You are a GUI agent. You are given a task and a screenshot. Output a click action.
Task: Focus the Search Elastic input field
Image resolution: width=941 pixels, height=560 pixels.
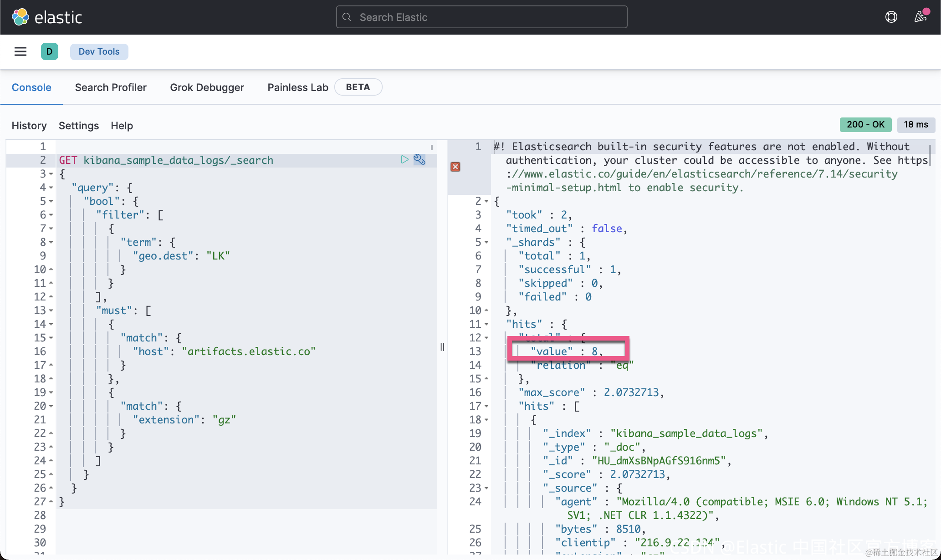[x=482, y=17]
